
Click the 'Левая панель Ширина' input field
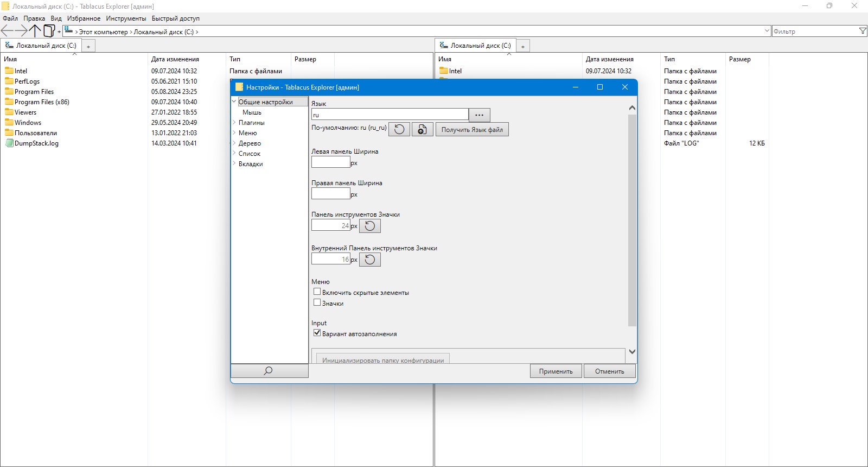pos(331,162)
